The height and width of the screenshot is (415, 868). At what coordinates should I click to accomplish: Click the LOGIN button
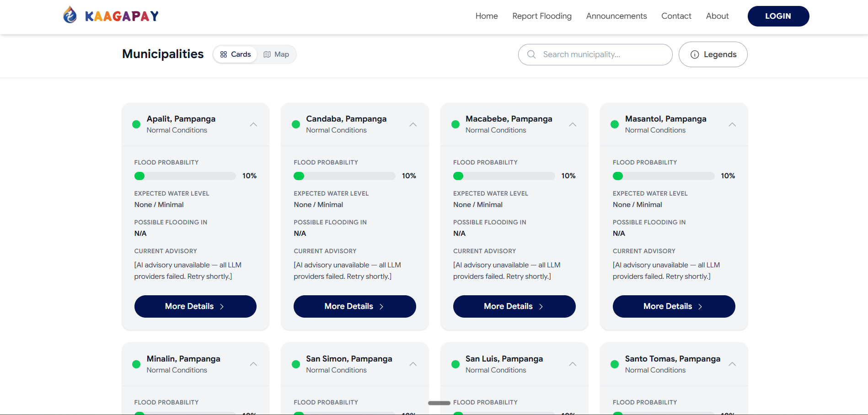(x=778, y=16)
